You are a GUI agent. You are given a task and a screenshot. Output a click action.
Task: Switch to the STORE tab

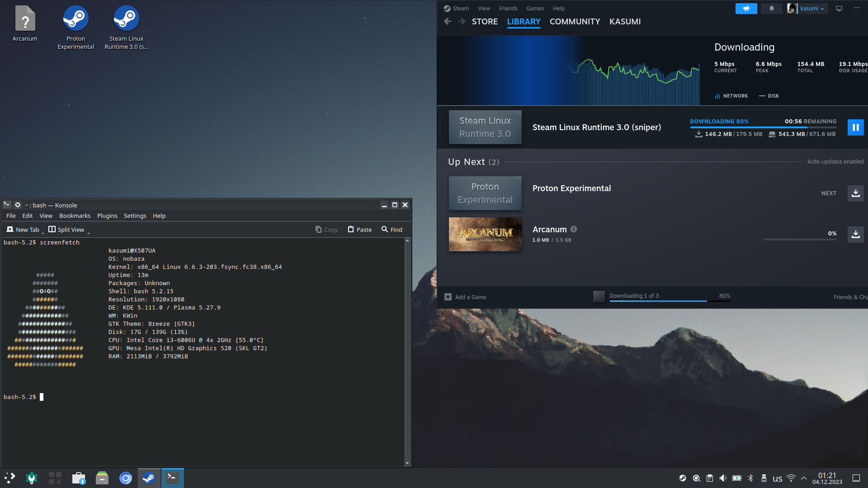click(485, 22)
